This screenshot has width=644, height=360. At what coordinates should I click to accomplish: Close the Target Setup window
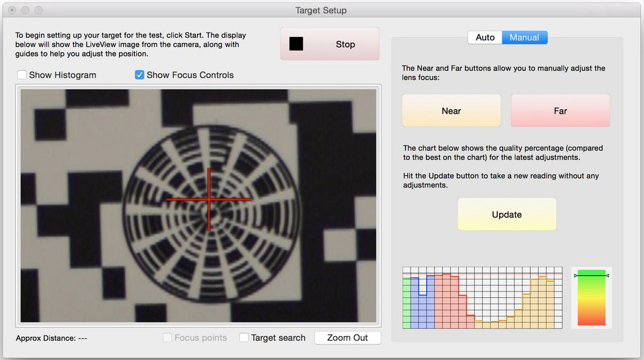pos(12,10)
